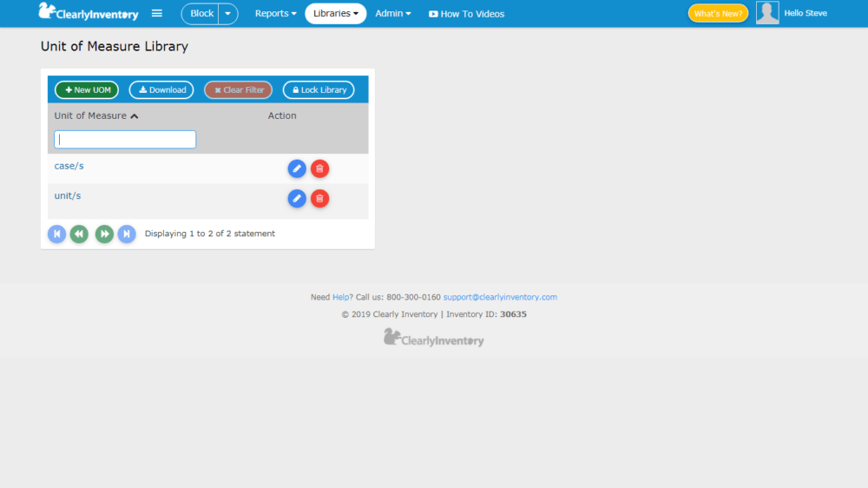Go to first page of results
The height and width of the screenshot is (488, 868).
click(x=56, y=234)
